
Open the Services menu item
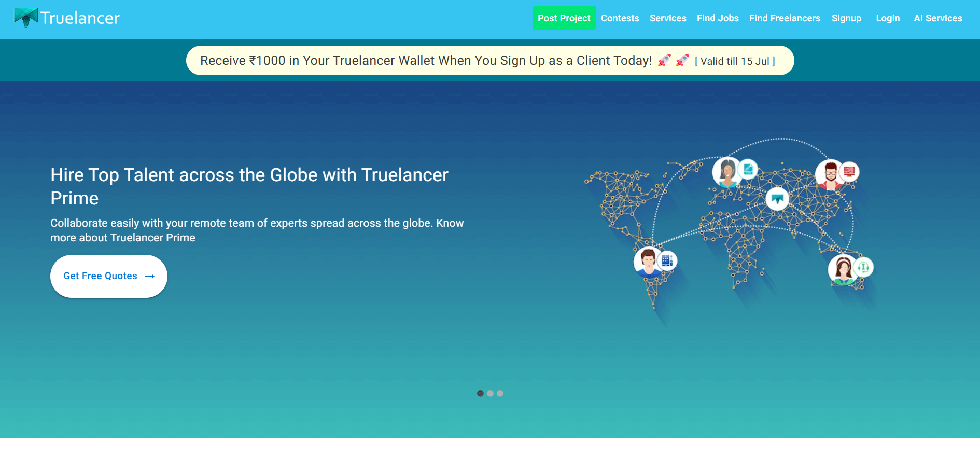coord(668,18)
